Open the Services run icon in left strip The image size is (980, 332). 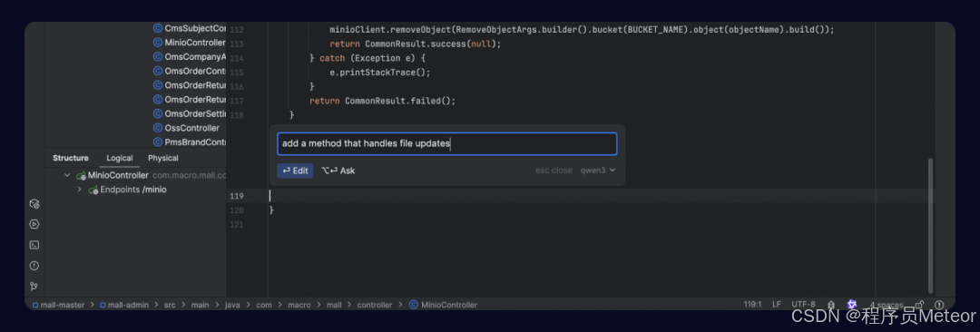click(x=34, y=224)
